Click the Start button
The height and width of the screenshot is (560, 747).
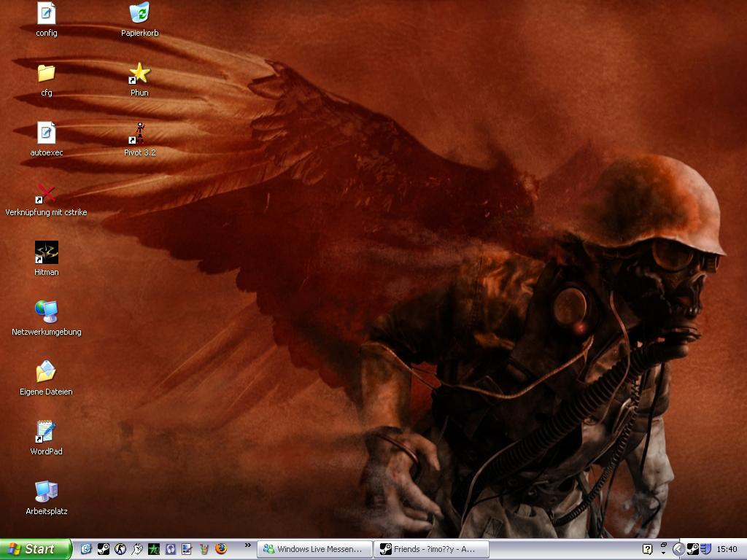pyautogui.click(x=36, y=549)
